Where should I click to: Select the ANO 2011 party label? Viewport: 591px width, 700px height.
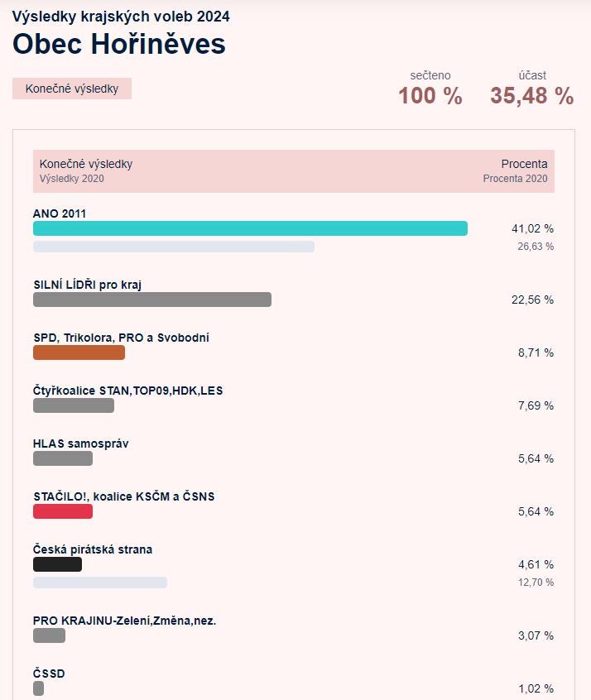(x=60, y=213)
